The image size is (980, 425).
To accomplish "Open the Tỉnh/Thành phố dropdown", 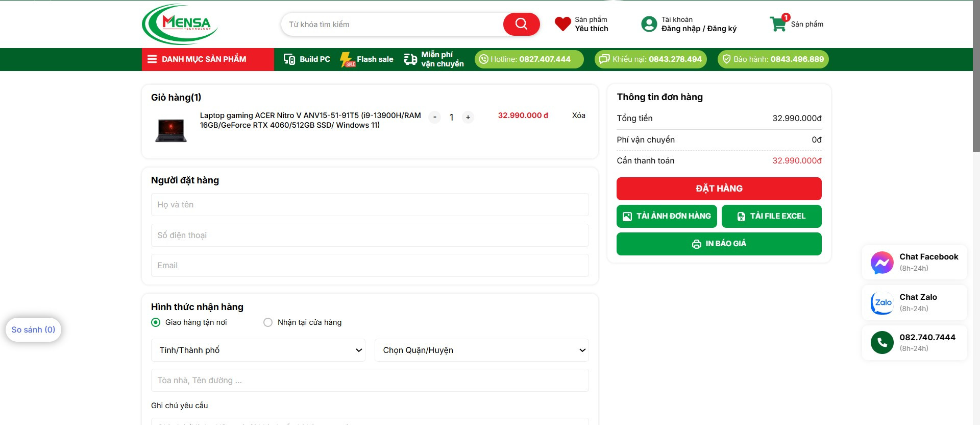I will click(258, 350).
